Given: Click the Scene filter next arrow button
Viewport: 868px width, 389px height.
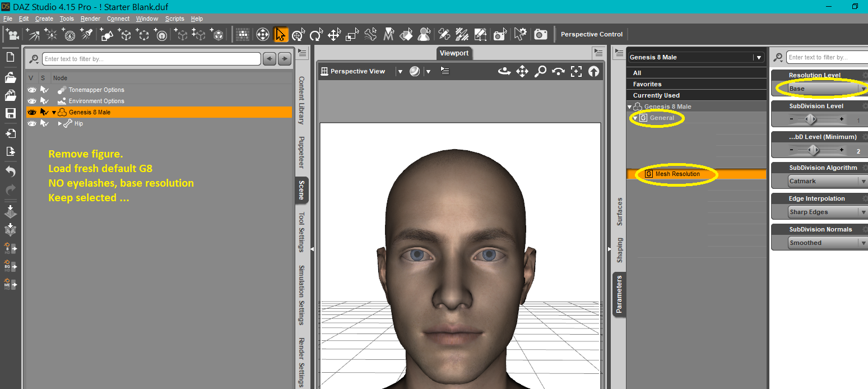Looking at the screenshot, I should point(285,58).
